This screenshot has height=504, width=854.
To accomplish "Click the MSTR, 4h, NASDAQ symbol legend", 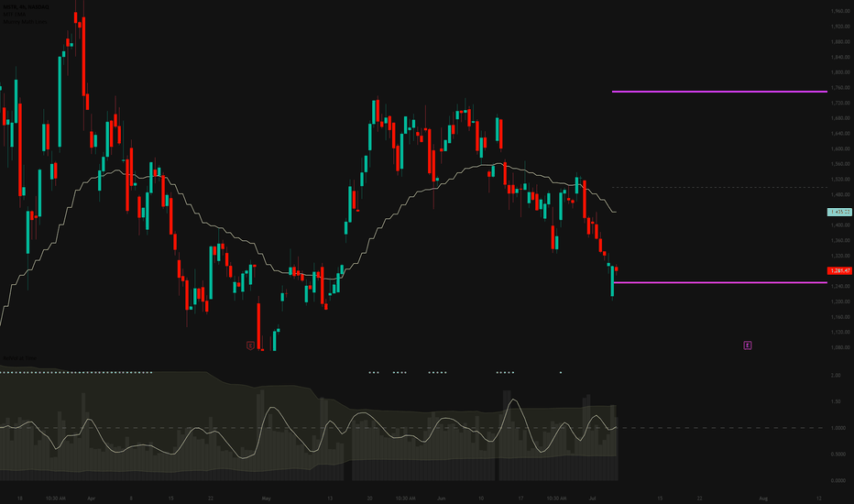I will tap(26, 7).
